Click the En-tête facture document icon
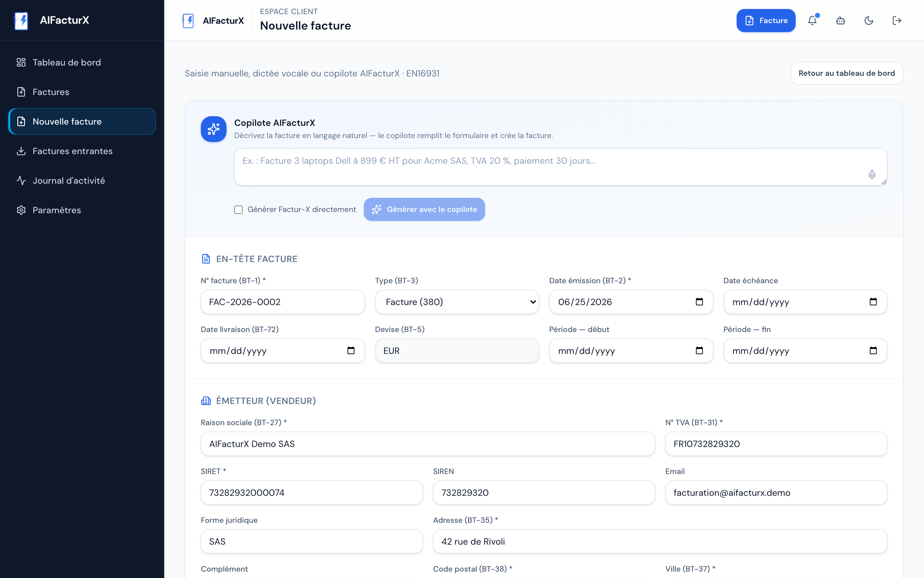Viewport: 924px width, 578px height. click(x=206, y=259)
